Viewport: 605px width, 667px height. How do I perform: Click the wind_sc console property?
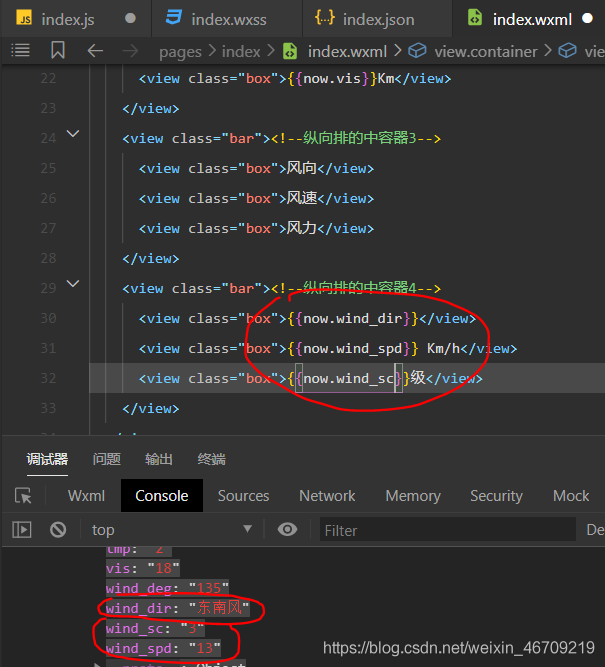tap(155, 628)
